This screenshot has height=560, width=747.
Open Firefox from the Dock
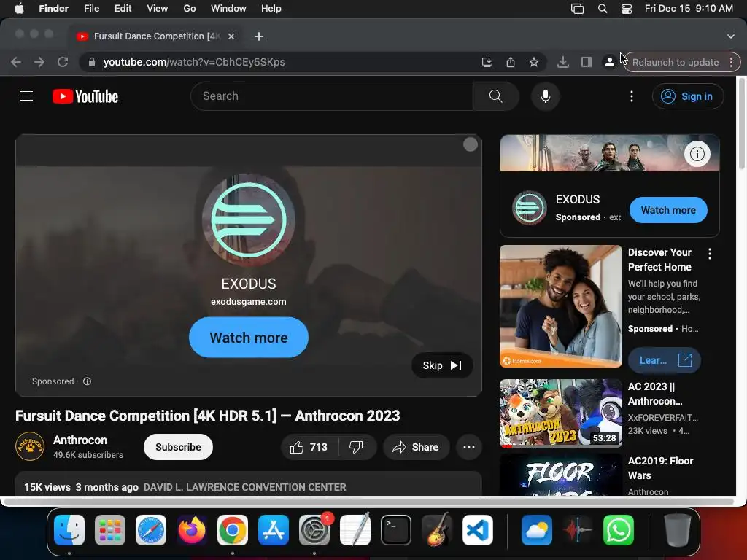192,530
